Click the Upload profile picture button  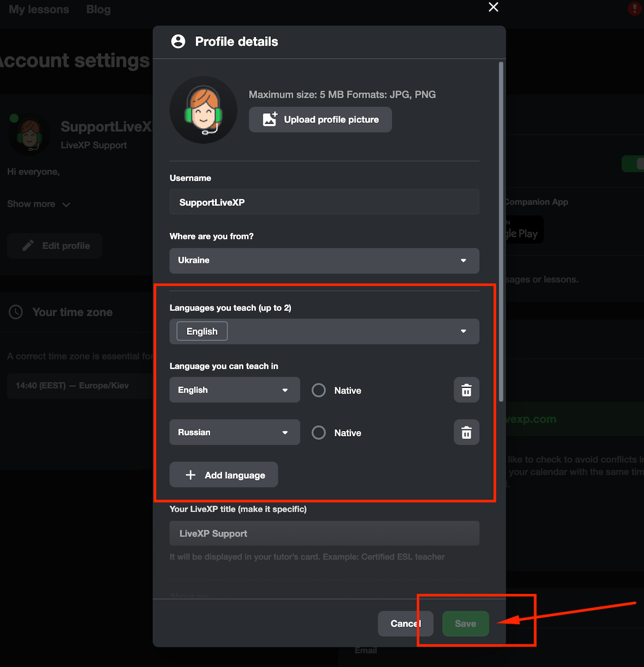[320, 120]
